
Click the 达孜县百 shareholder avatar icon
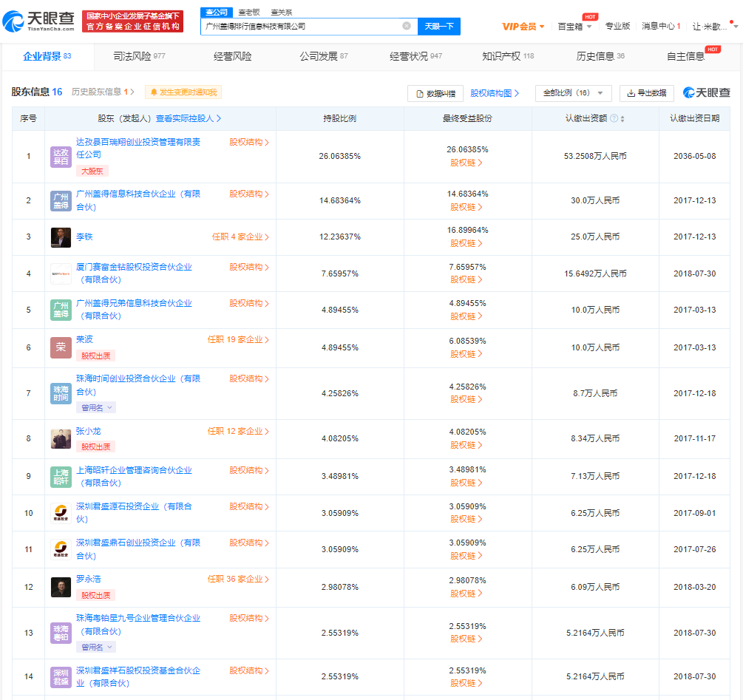61,157
